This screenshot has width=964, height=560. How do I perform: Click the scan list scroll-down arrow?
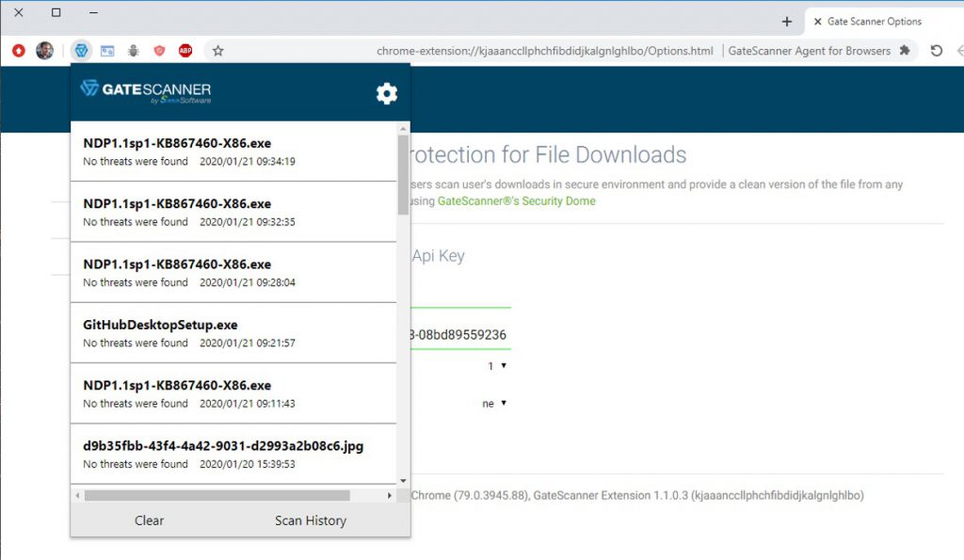click(x=403, y=481)
